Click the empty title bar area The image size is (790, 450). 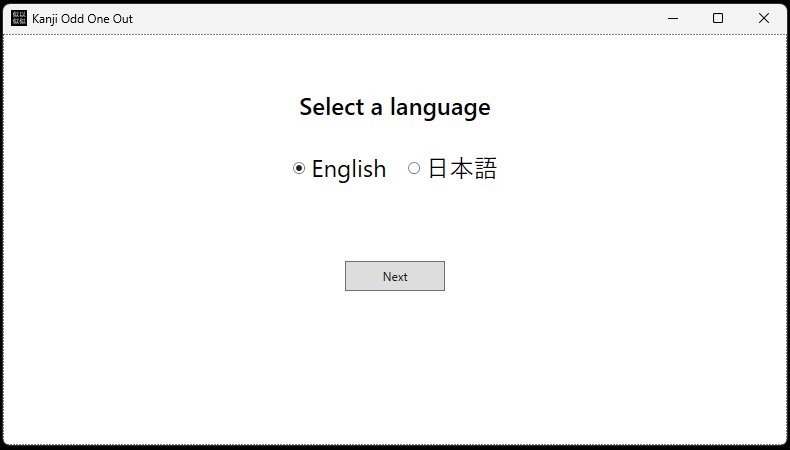(400, 18)
